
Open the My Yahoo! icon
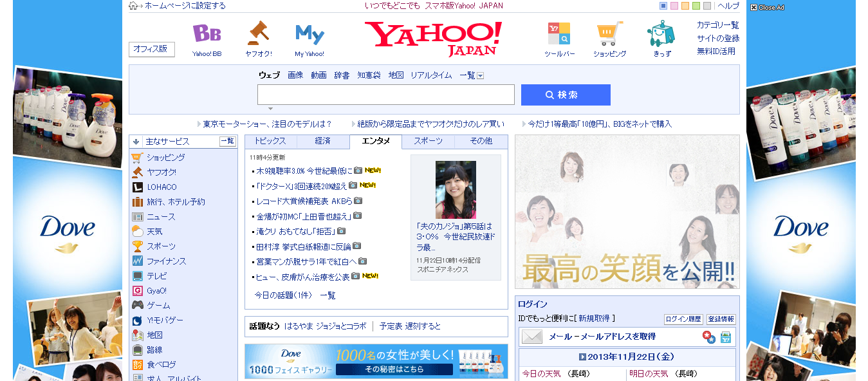pyautogui.click(x=309, y=34)
